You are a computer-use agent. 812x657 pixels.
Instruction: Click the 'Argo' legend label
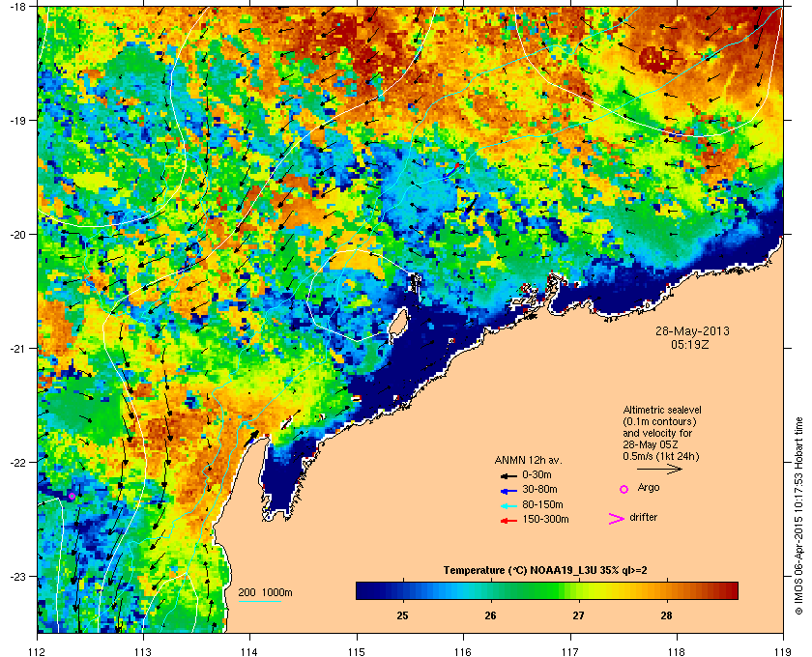pyautogui.click(x=649, y=488)
